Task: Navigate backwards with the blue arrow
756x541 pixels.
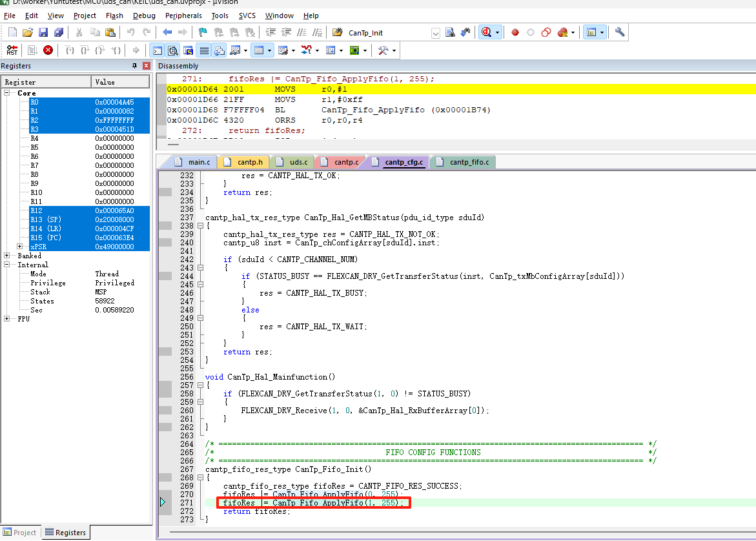Action: tap(167, 33)
